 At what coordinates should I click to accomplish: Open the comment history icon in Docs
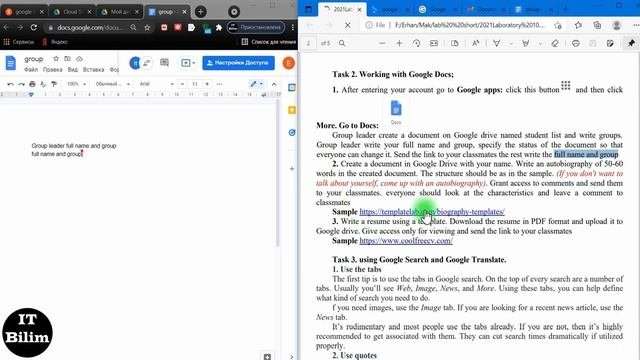(164, 62)
